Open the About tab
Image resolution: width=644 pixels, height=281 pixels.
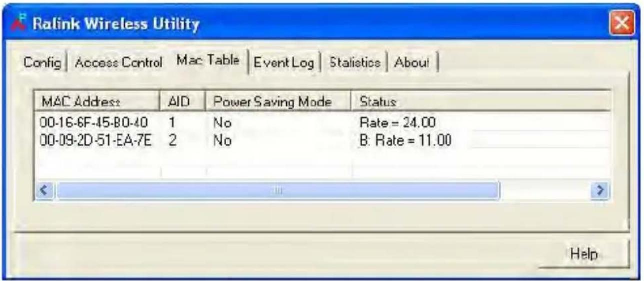tap(412, 63)
